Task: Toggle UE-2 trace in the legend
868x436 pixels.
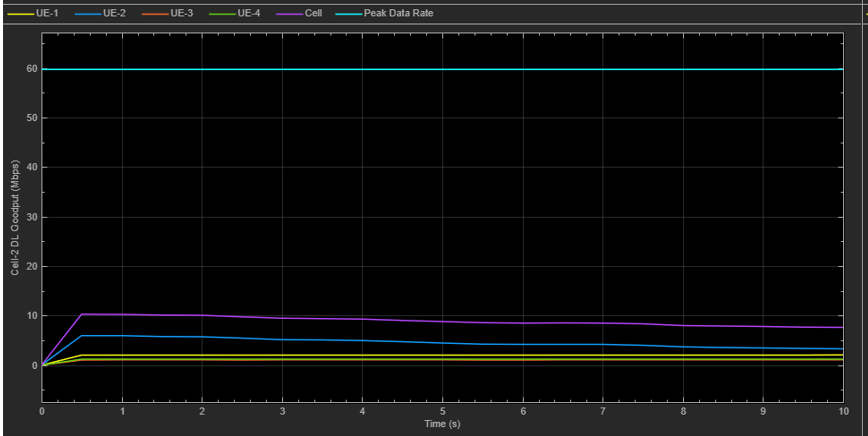Action: click(100, 13)
